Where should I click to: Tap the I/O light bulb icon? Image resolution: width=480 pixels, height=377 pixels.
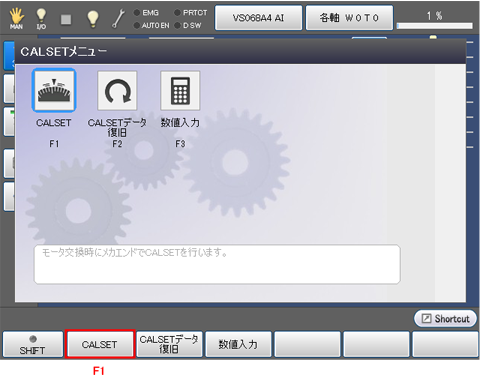coord(41,19)
